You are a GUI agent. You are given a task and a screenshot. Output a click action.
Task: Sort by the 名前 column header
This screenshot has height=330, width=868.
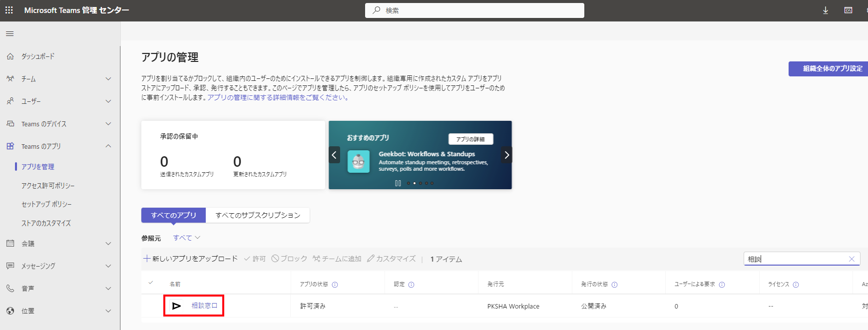coord(175,284)
